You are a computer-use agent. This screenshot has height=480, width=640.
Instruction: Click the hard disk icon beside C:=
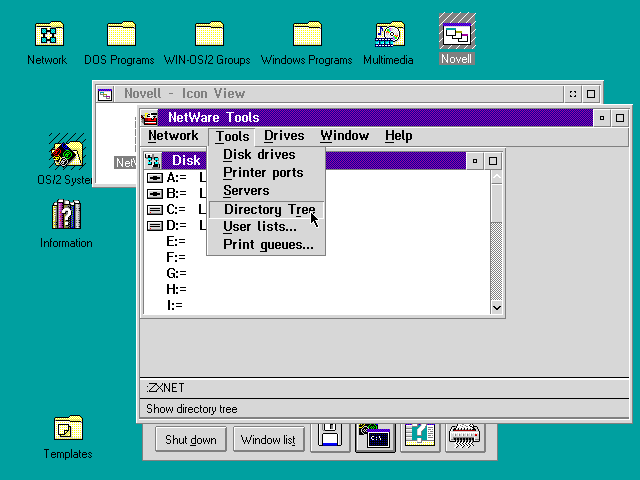pos(155,210)
